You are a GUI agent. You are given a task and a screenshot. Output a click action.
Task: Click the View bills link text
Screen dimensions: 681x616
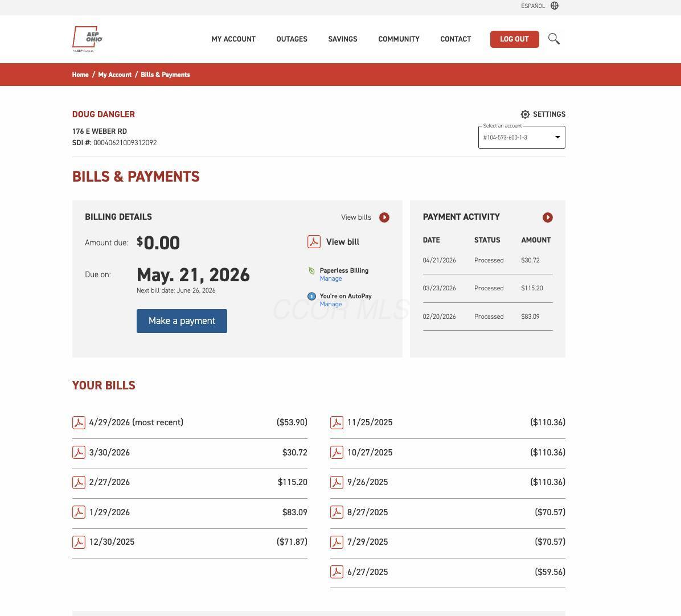[356, 217]
